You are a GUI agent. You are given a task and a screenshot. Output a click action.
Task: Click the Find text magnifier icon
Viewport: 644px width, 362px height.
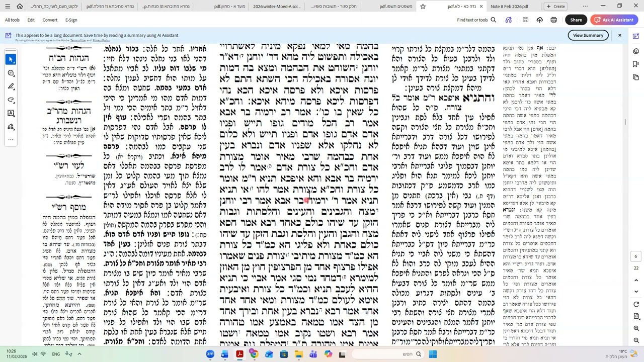pos(493,20)
